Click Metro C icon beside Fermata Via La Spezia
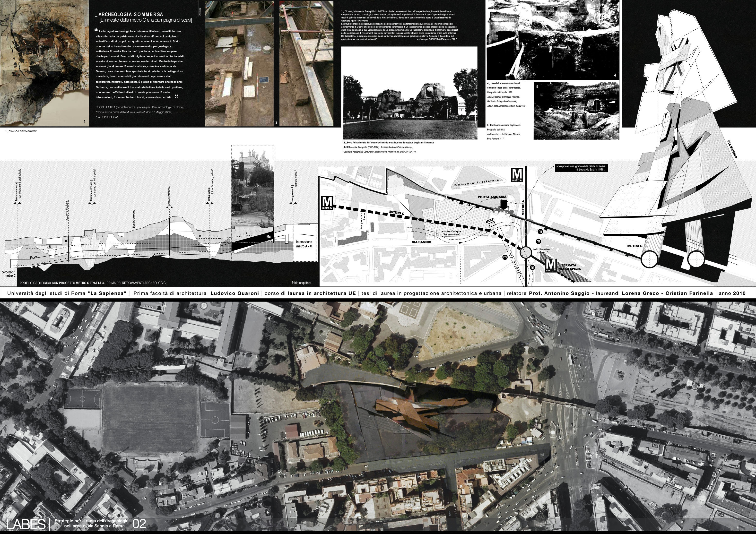Viewport: 756px width, 534px height. point(551,265)
